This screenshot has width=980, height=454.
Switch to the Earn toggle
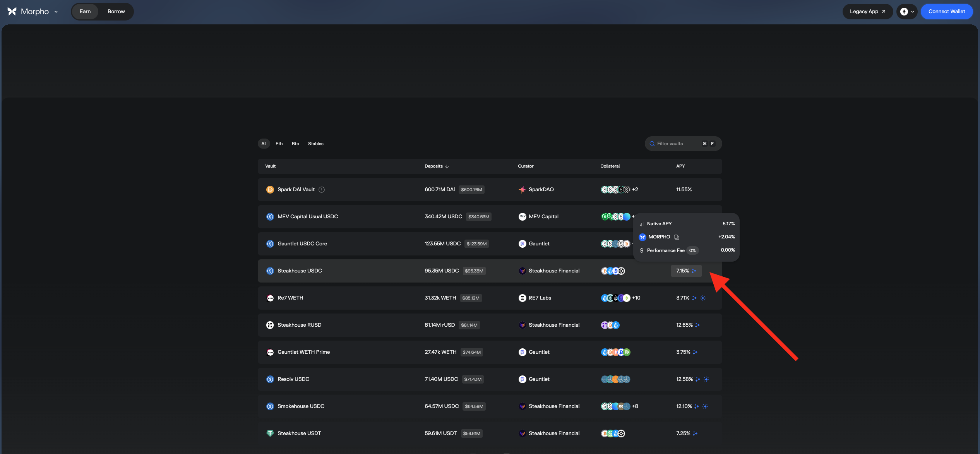pyautogui.click(x=85, y=12)
